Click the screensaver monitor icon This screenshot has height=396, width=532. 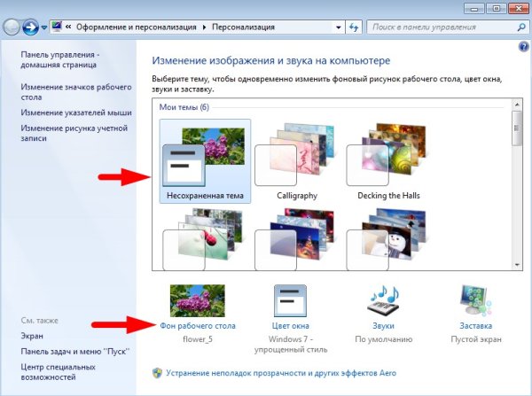(475, 300)
